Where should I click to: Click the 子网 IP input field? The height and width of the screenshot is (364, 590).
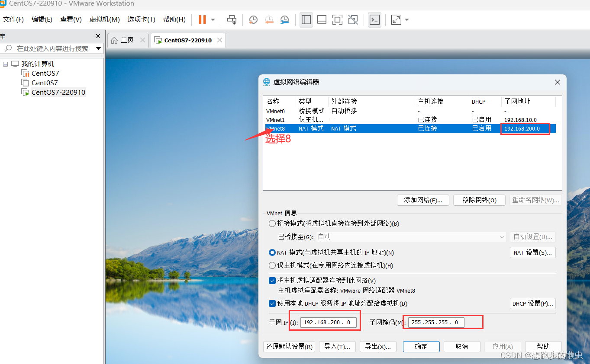click(329, 322)
